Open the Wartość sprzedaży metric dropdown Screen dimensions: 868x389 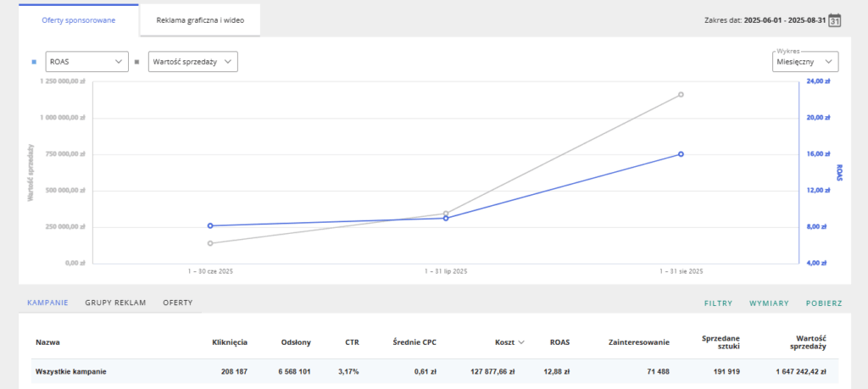point(192,62)
